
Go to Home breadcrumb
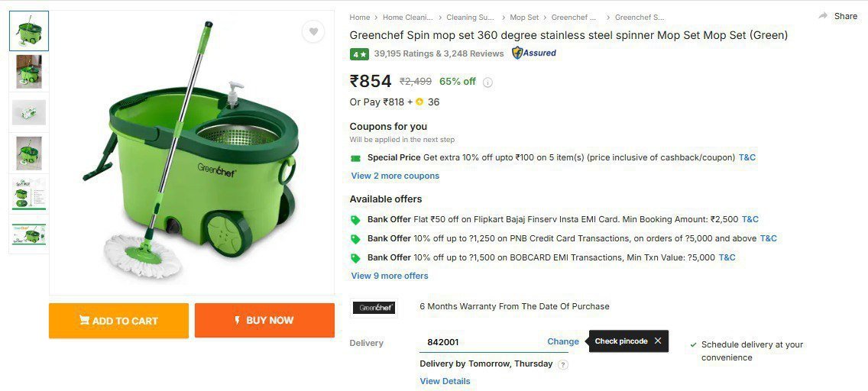coord(360,17)
